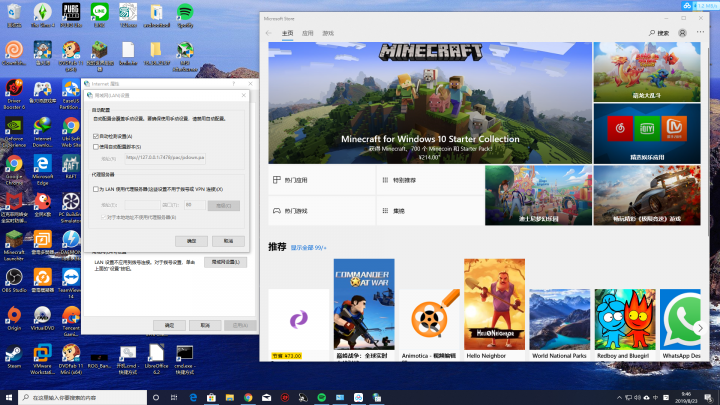Click the 局域网设置 LAN settings button
This screenshot has width=720, height=405.
[225, 262]
